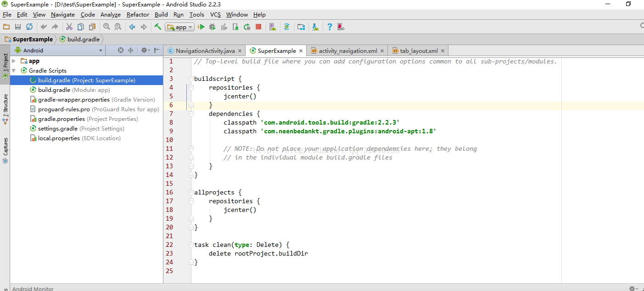Open Project panel settings gear dropdown
Screen dimensions: 644x291
[x=146, y=51]
